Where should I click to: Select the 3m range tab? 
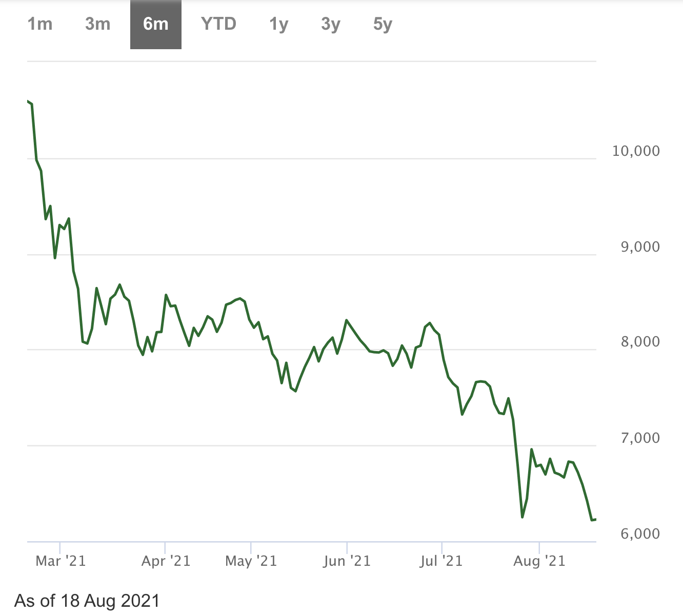coord(98,24)
